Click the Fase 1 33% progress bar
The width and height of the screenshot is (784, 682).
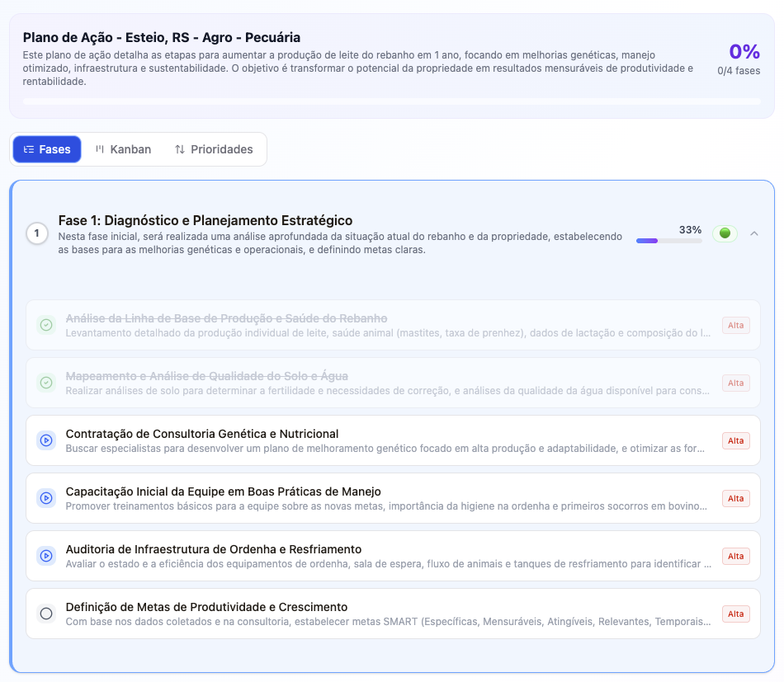669,241
